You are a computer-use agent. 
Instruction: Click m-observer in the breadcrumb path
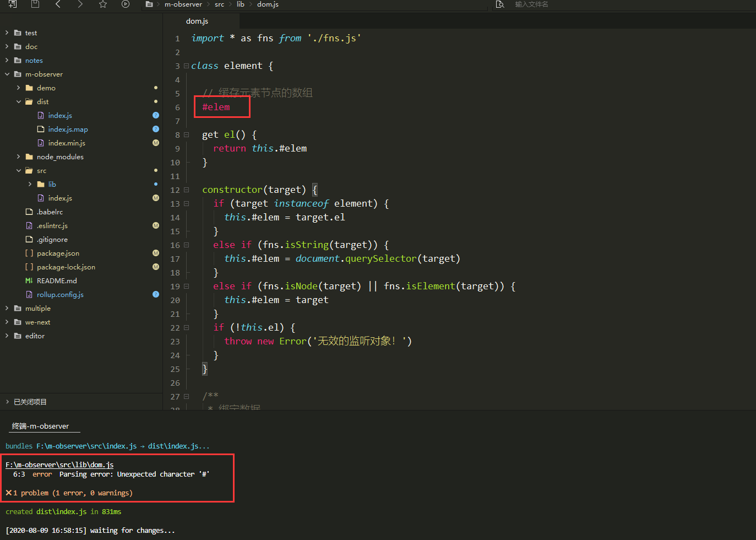point(183,4)
